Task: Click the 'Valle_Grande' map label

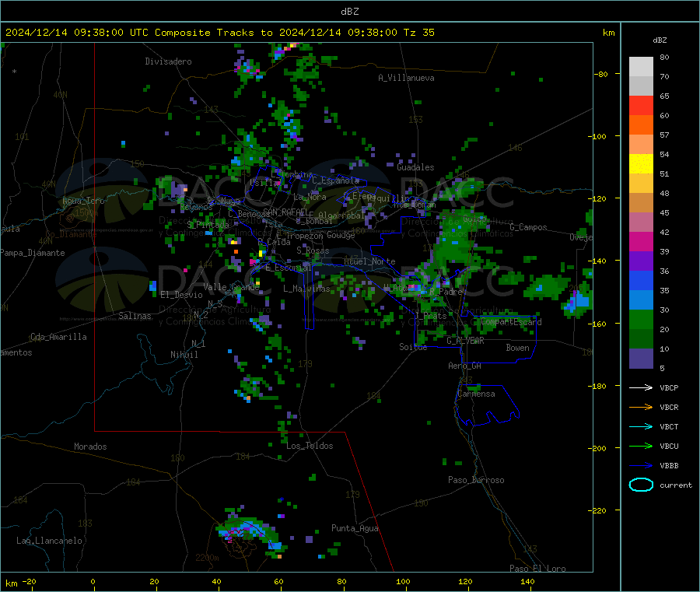Action: [231, 286]
